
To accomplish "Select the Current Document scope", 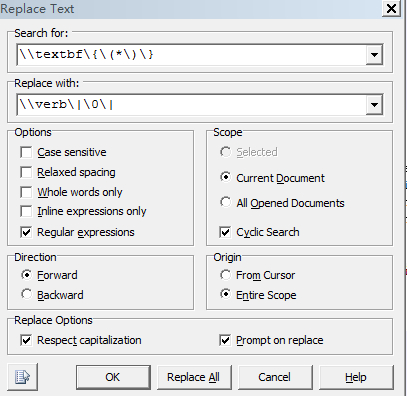I will click(x=225, y=177).
